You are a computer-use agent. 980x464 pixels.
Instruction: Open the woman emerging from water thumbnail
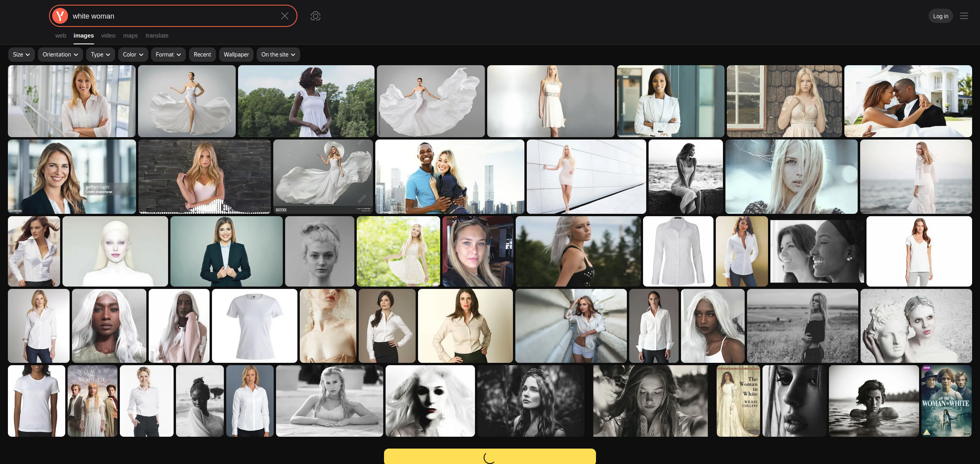[x=874, y=401]
